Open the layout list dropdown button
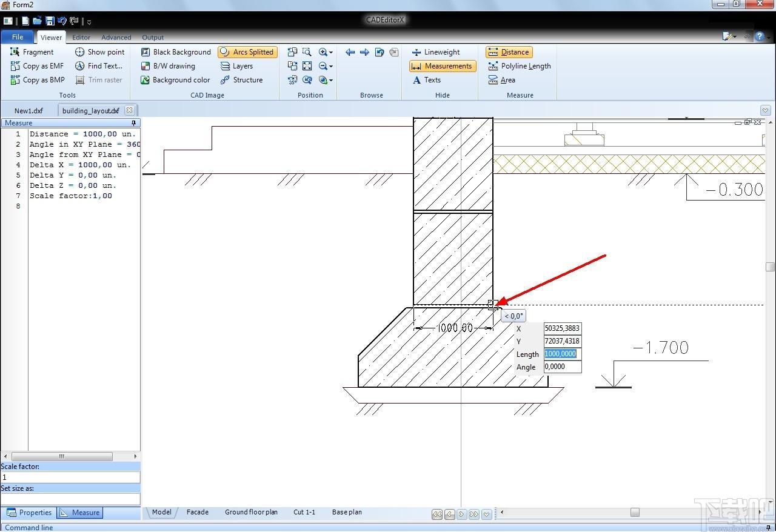The height and width of the screenshot is (532, 776). pos(486,514)
